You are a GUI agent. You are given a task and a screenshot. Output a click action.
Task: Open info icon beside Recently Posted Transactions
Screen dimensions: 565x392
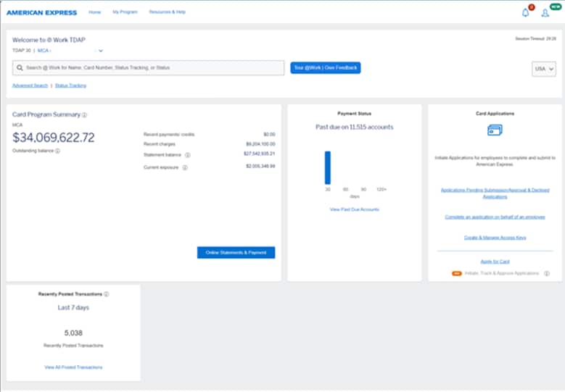tap(107, 294)
